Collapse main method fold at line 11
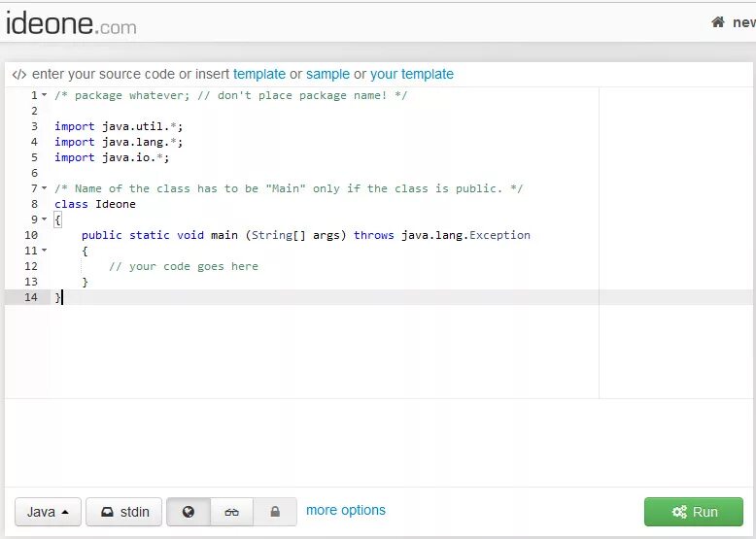This screenshot has height=539, width=756. tap(45, 250)
